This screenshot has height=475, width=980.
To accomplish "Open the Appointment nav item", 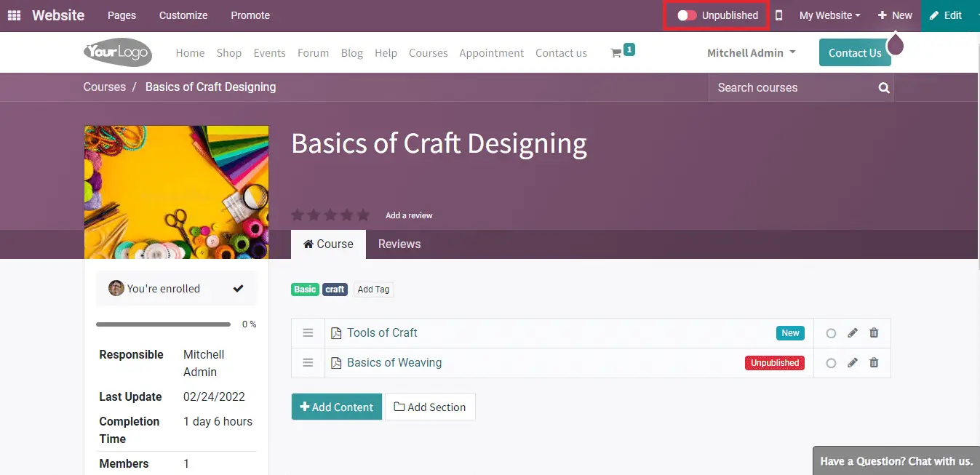I will click(491, 53).
